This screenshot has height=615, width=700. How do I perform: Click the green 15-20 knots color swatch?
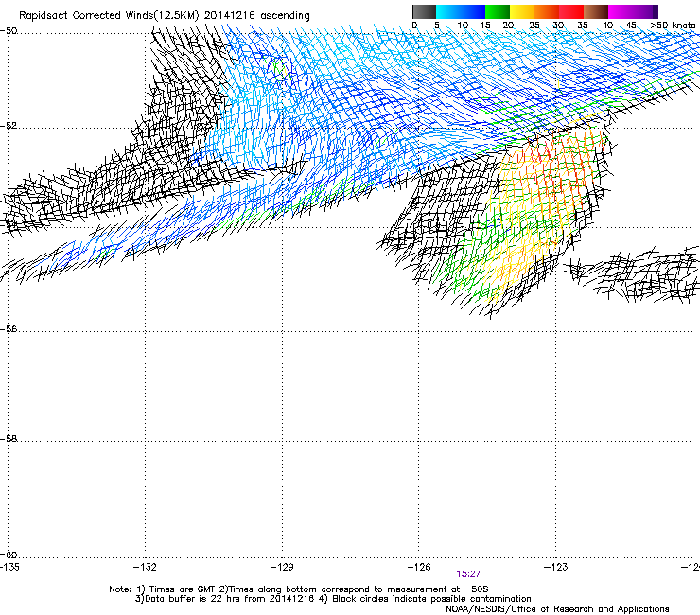click(x=498, y=11)
